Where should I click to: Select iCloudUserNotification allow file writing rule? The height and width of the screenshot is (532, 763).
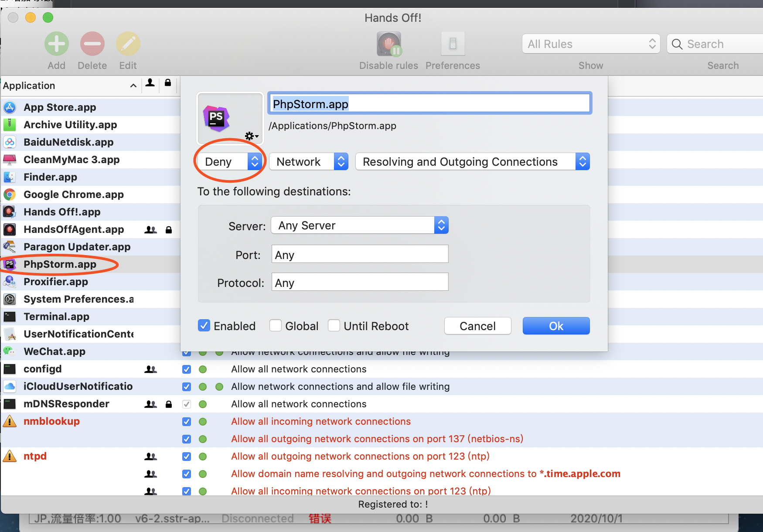point(340,387)
